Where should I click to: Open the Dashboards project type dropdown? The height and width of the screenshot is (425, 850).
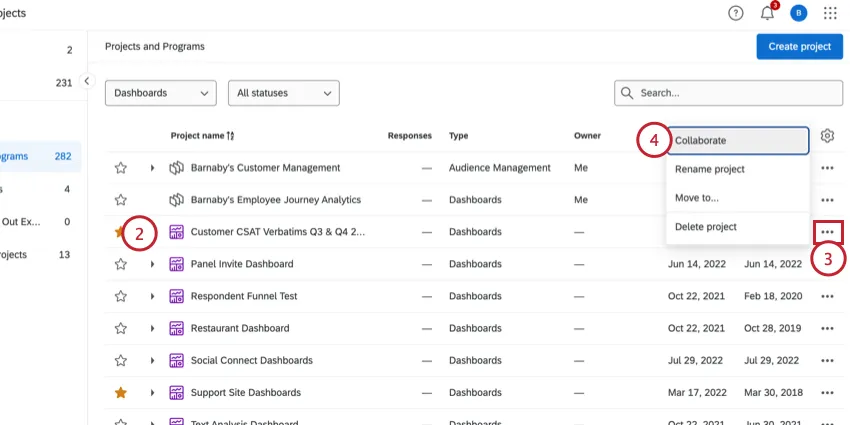[161, 93]
